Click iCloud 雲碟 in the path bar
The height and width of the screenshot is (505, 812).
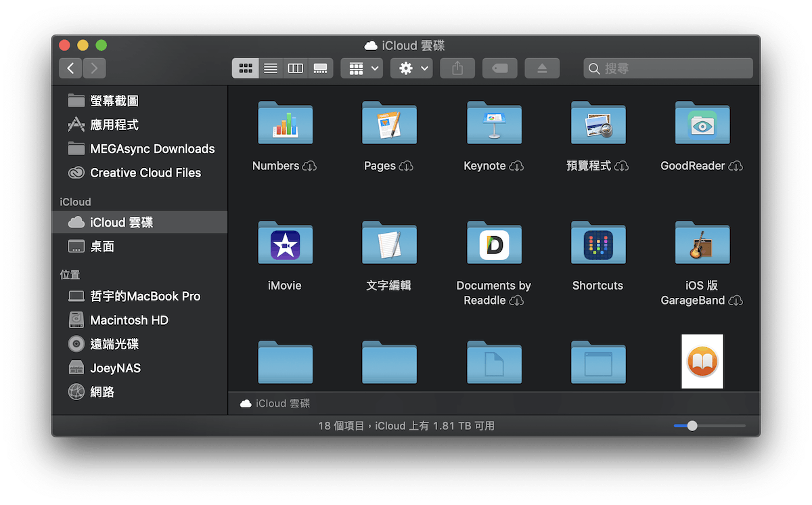pyautogui.click(x=275, y=403)
